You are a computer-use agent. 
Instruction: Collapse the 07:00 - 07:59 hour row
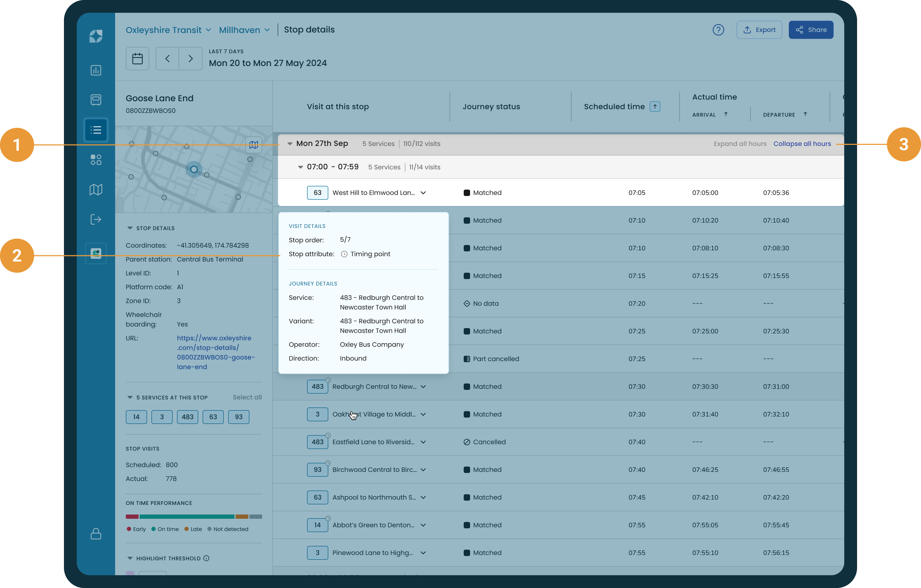[x=300, y=167]
